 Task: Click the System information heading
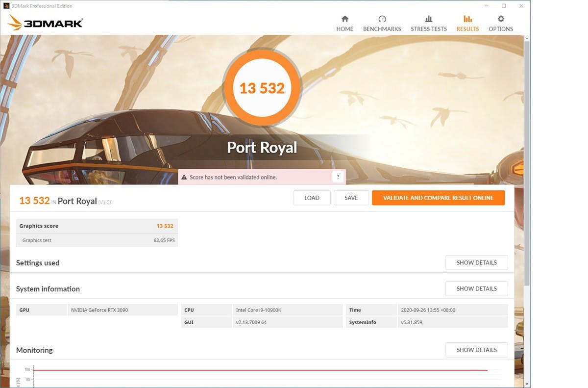pos(48,289)
